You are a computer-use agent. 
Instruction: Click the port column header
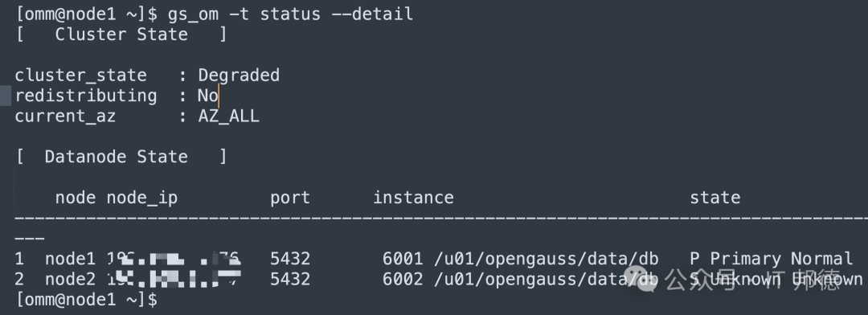[290, 198]
